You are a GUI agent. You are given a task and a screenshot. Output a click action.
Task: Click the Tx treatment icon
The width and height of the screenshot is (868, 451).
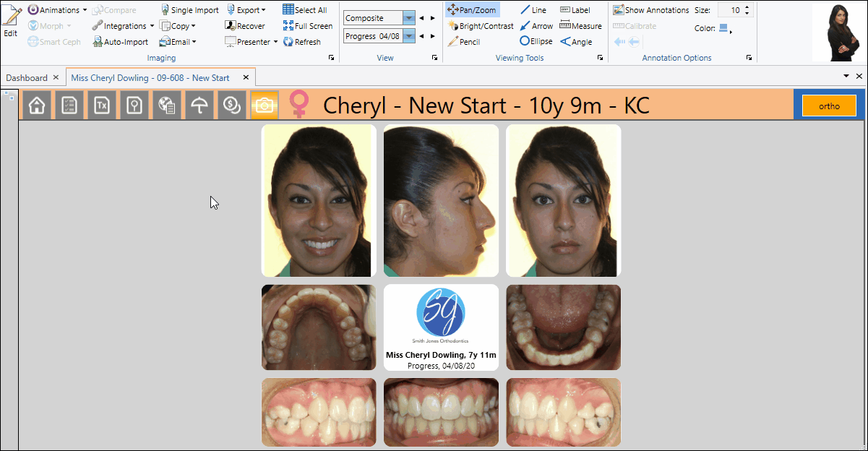(102, 106)
